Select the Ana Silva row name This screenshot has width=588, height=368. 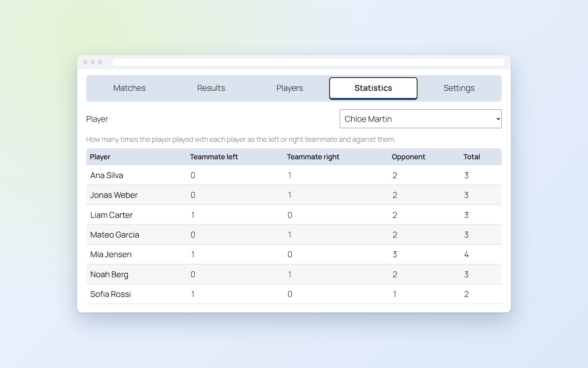(107, 175)
